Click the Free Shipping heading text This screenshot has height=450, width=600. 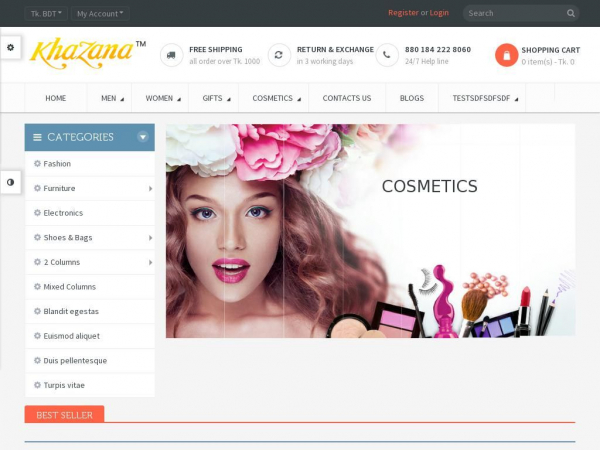216,49
